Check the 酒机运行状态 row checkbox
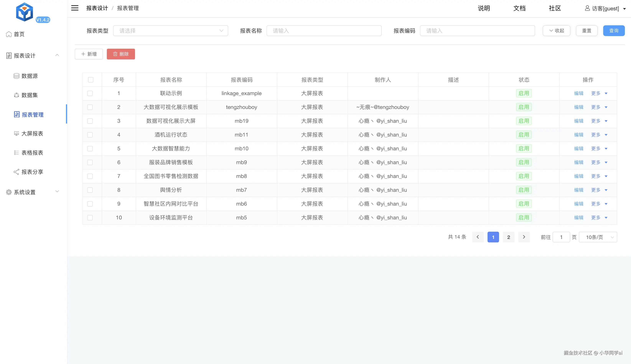The width and height of the screenshot is (631, 364). click(90, 135)
